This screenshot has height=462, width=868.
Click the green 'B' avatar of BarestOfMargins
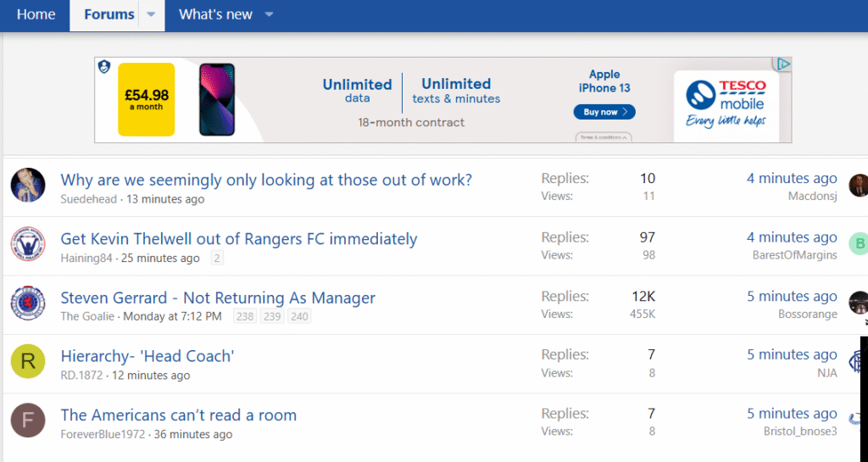click(x=858, y=244)
